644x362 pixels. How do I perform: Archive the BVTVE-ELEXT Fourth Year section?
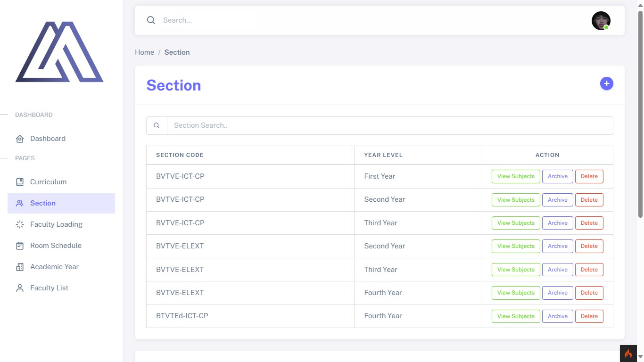click(558, 293)
